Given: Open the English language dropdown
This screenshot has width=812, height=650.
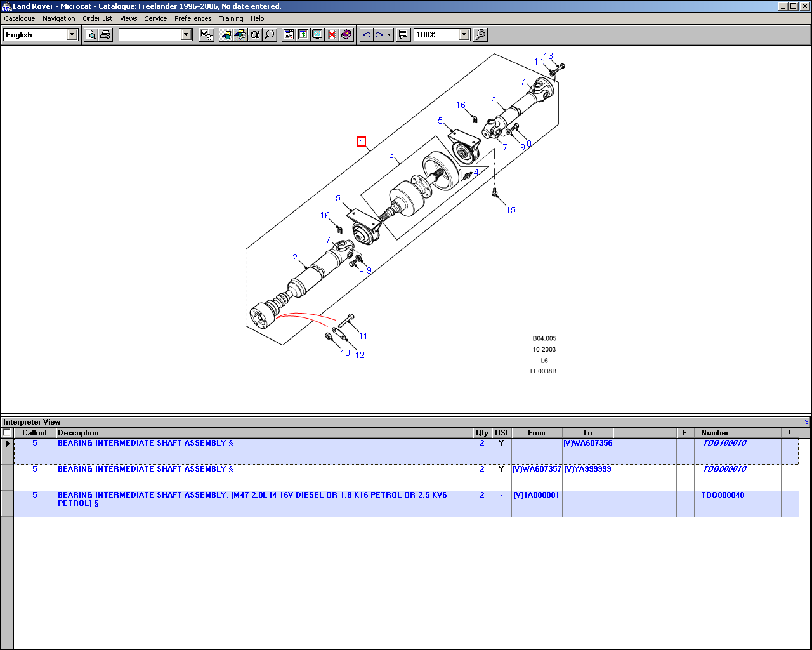Looking at the screenshot, I should click(72, 35).
